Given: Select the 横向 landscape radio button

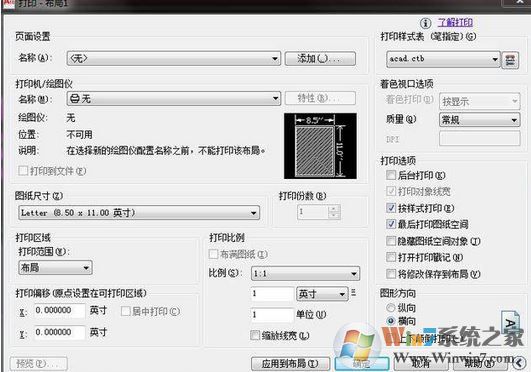Looking at the screenshot, I should 391,321.
